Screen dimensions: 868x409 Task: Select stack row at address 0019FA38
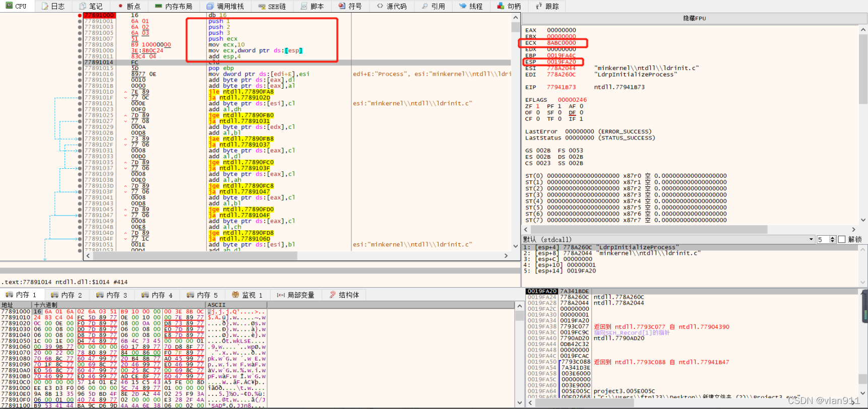(692, 327)
